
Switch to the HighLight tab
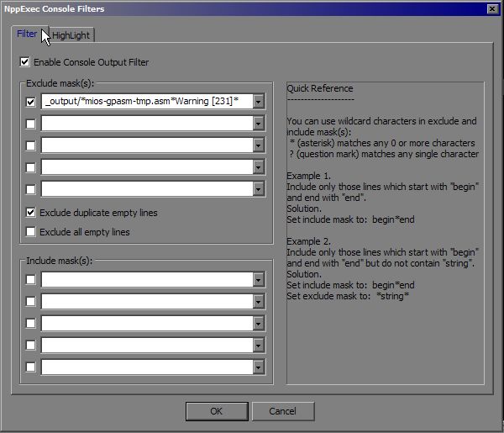click(72, 35)
